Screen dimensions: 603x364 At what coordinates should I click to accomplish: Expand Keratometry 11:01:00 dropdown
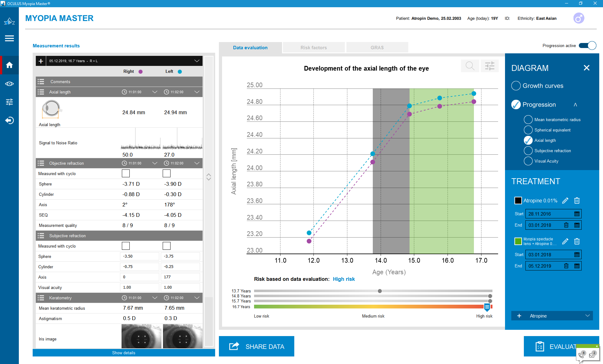(155, 298)
